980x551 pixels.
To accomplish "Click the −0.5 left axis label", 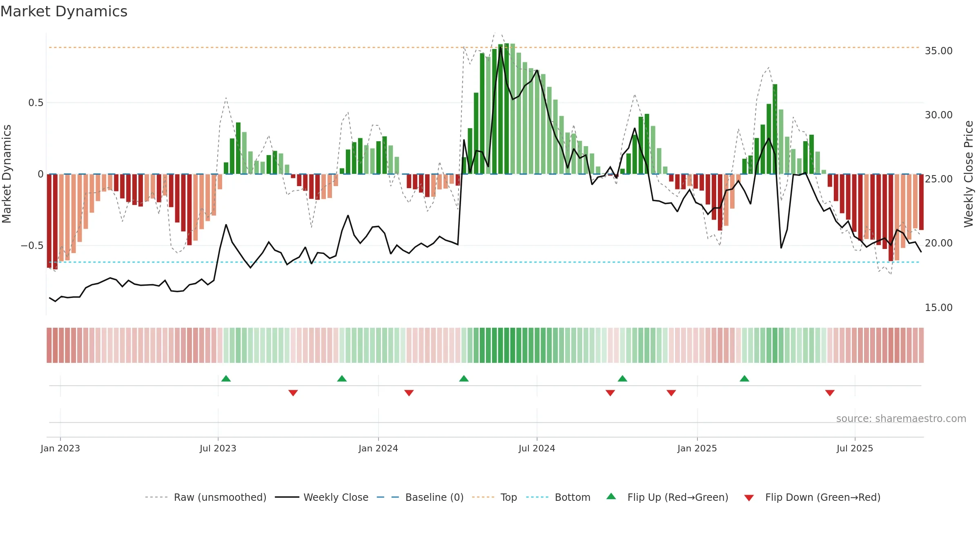I will (x=32, y=246).
